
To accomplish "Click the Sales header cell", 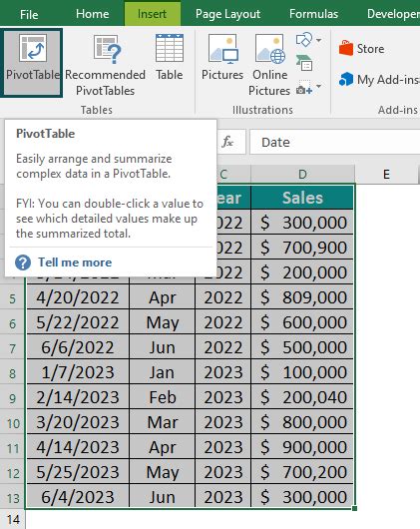I will coord(302,198).
